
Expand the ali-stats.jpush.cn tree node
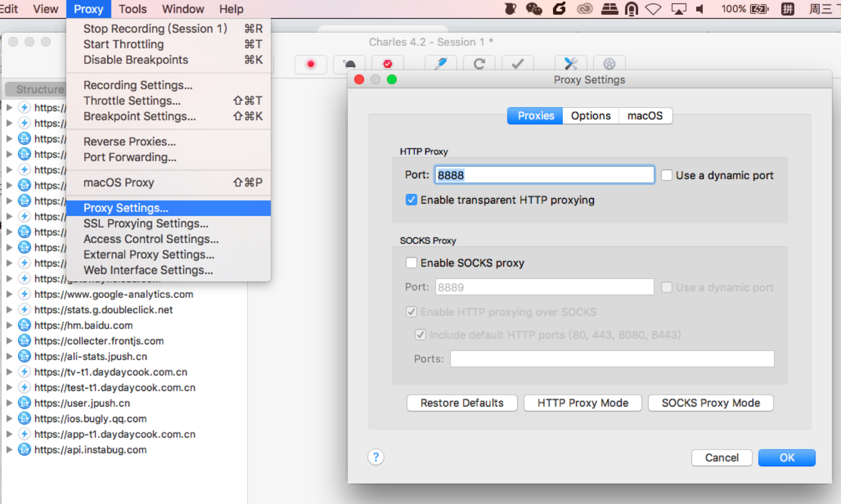pyautogui.click(x=9, y=356)
